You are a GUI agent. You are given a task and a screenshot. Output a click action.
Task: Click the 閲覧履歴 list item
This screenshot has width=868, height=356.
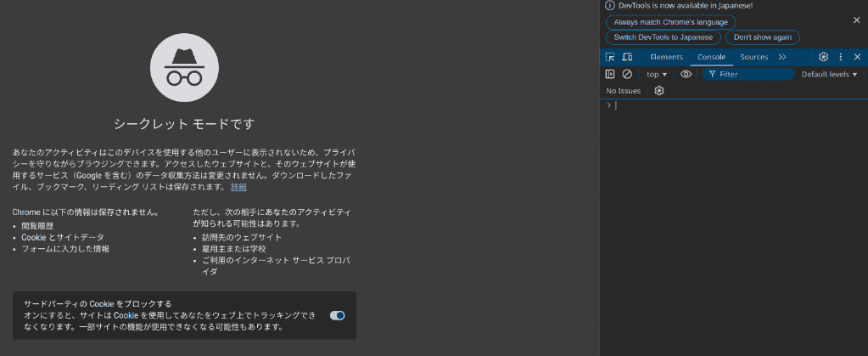[x=37, y=226]
